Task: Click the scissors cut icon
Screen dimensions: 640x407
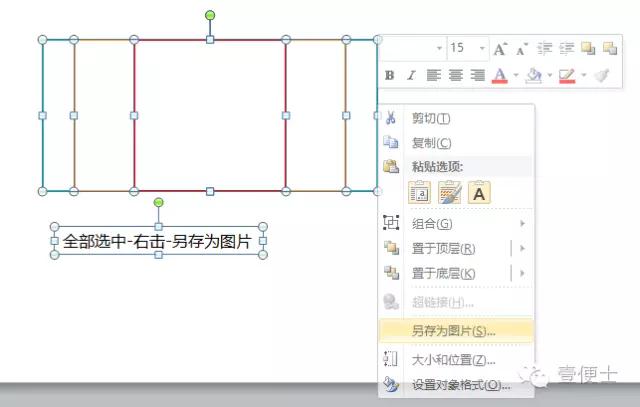Action: coord(391,118)
